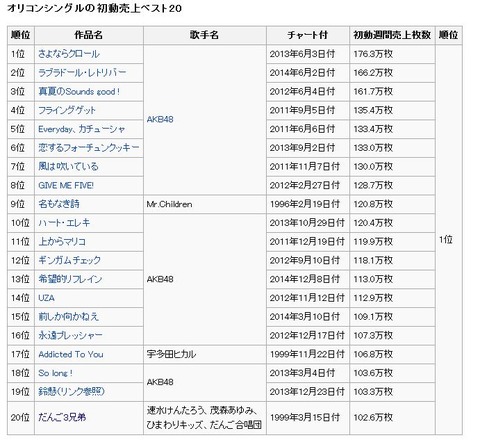Open the 名もなき詩 link
480x440 pixels.
pos(59,204)
